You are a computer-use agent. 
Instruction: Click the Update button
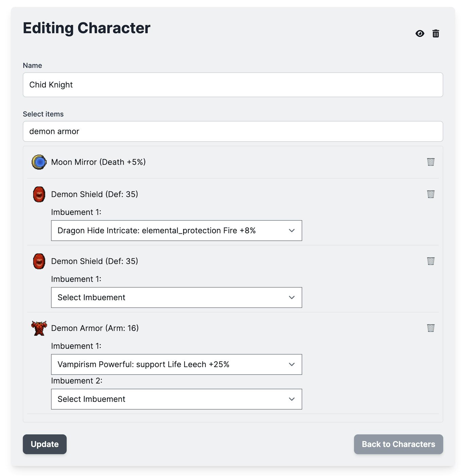point(45,444)
